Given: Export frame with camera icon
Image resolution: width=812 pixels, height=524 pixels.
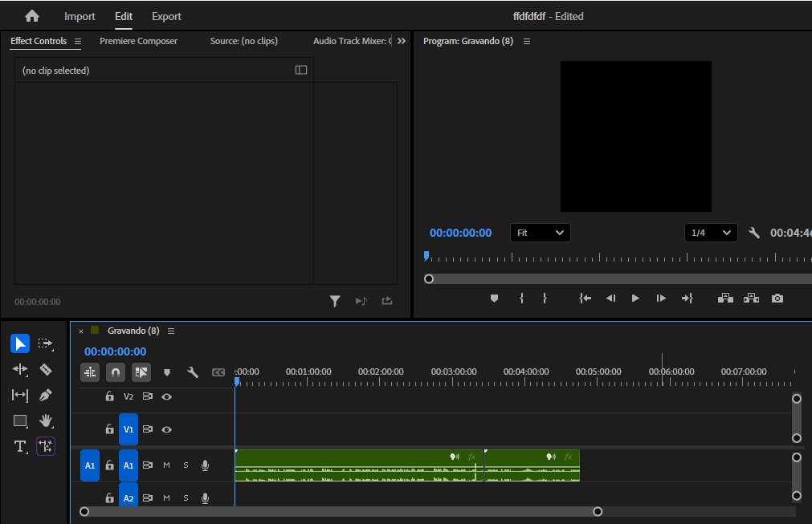Looking at the screenshot, I should (x=777, y=299).
